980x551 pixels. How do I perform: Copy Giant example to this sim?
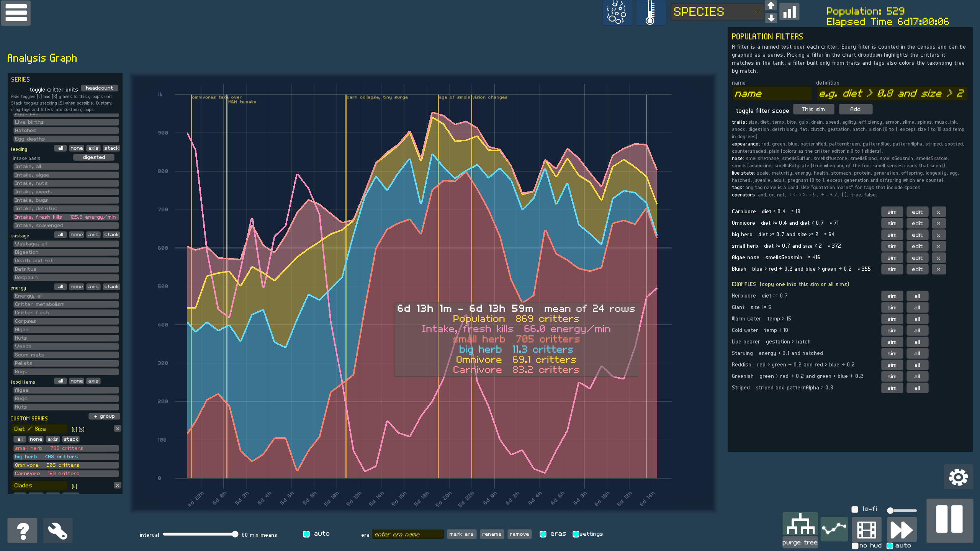pos(892,308)
